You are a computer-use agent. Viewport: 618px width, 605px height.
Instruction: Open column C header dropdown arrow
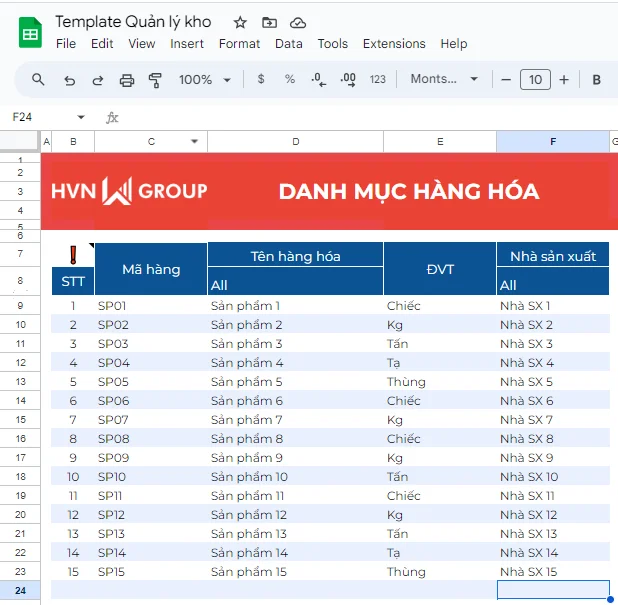click(x=194, y=141)
